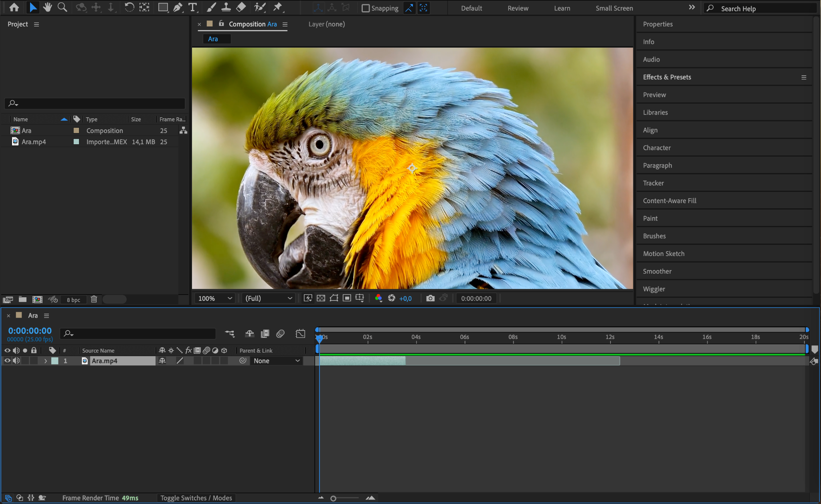821x504 pixels.
Task: Select the Puppet Pin tool
Action: (277, 7)
